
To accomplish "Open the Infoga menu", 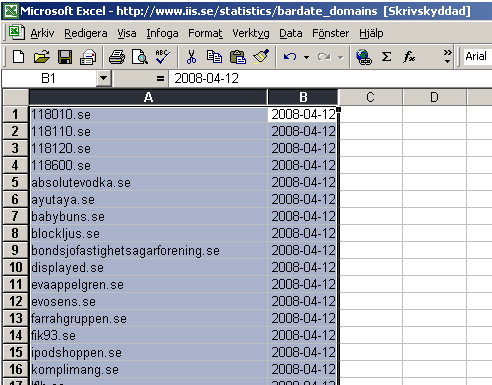I will click(162, 33).
